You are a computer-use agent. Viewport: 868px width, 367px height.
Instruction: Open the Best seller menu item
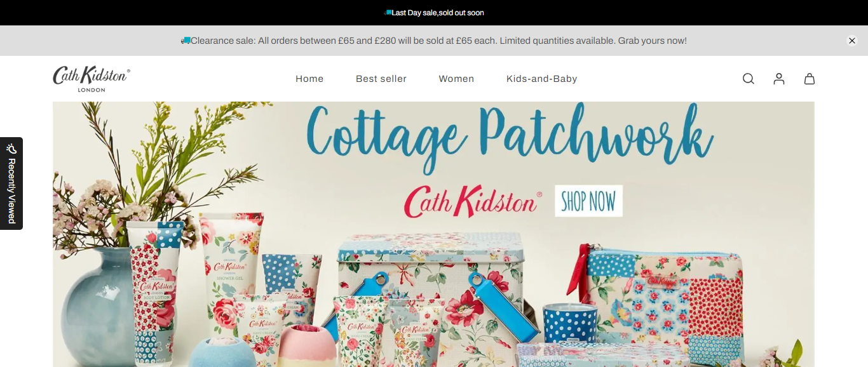(x=381, y=79)
